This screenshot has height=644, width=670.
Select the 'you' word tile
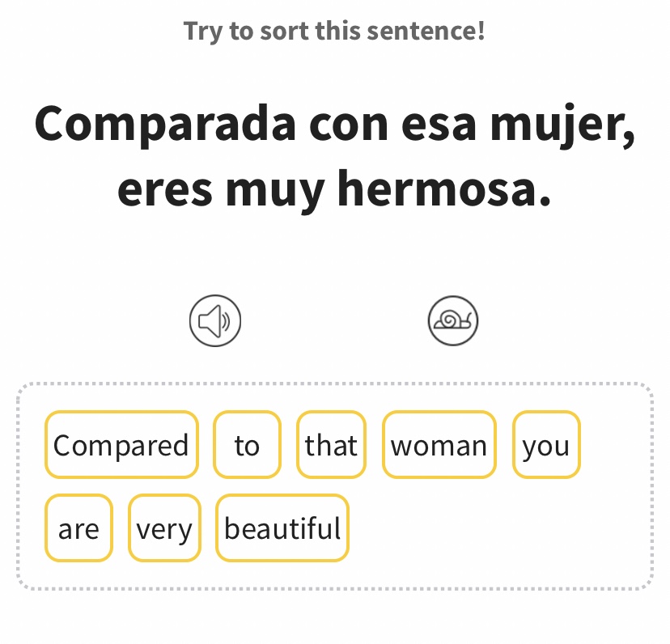[x=546, y=445]
